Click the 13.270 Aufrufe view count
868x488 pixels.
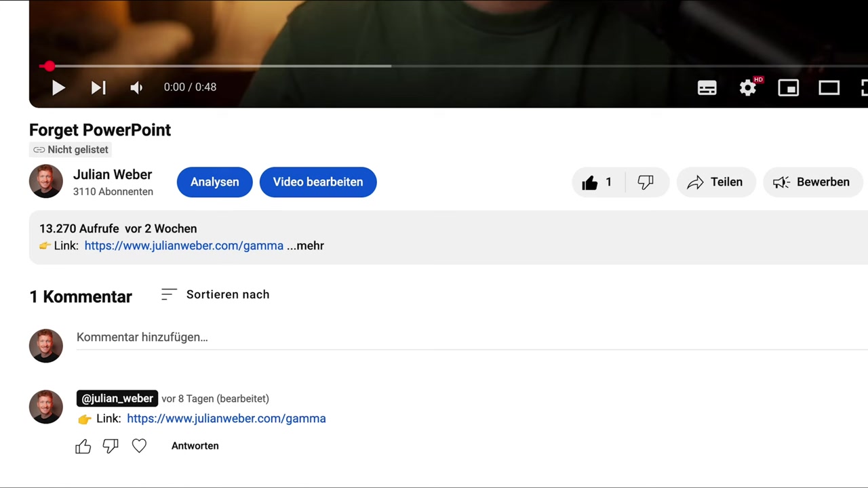[79, 228]
